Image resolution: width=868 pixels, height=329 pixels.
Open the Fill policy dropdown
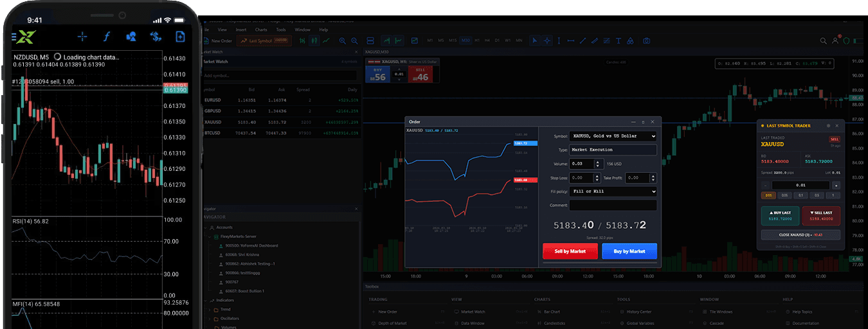click(x=613, y=191)
